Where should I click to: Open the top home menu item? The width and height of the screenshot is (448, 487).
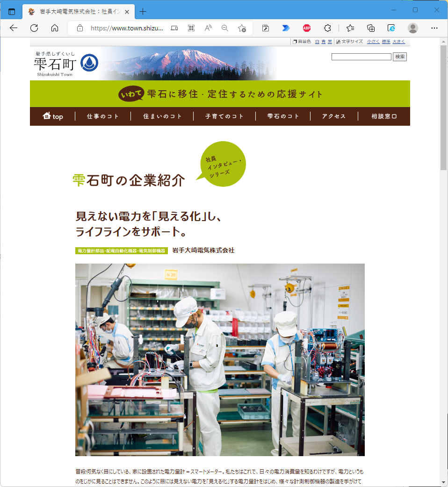coord(53,116)
